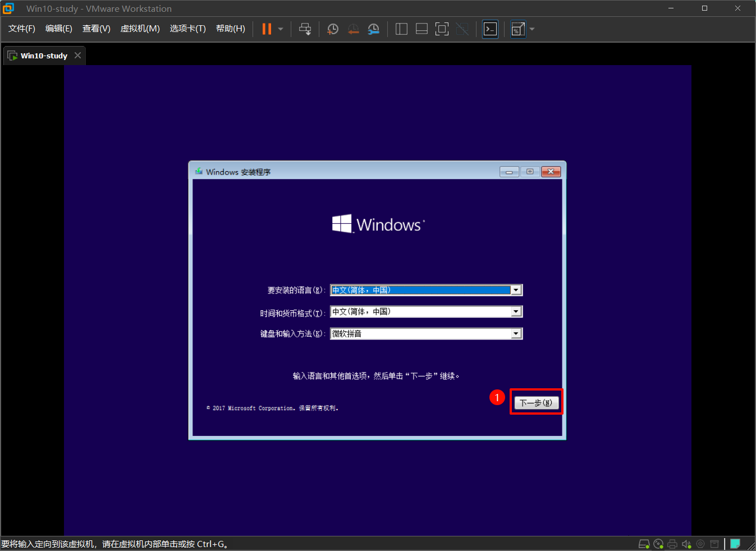
Task: Expand the time and currency format dropdown
Action: 516,312
